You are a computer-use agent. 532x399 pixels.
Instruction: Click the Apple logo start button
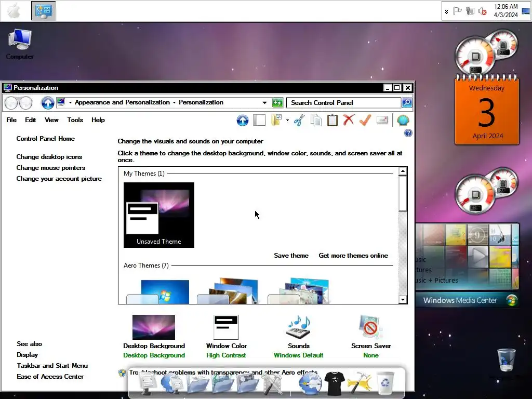pyautogui.click(x=14, y=11)
